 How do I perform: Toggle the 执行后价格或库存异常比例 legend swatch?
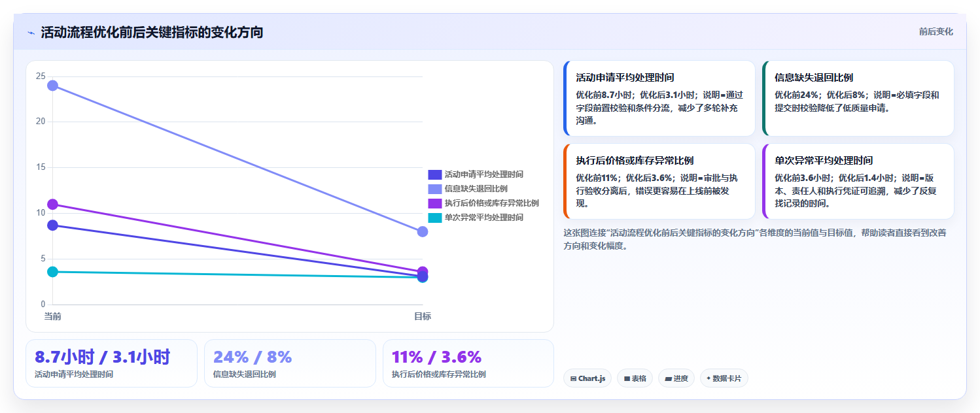(434, 203)
